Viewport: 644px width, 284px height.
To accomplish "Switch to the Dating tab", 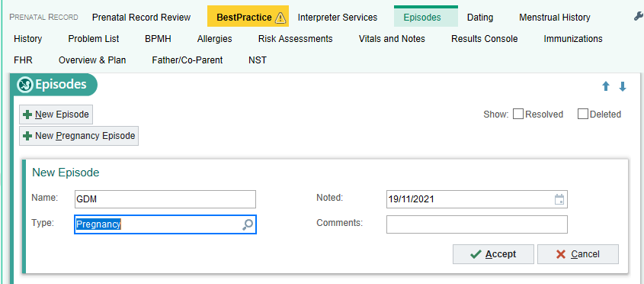I will pos(480,18).
